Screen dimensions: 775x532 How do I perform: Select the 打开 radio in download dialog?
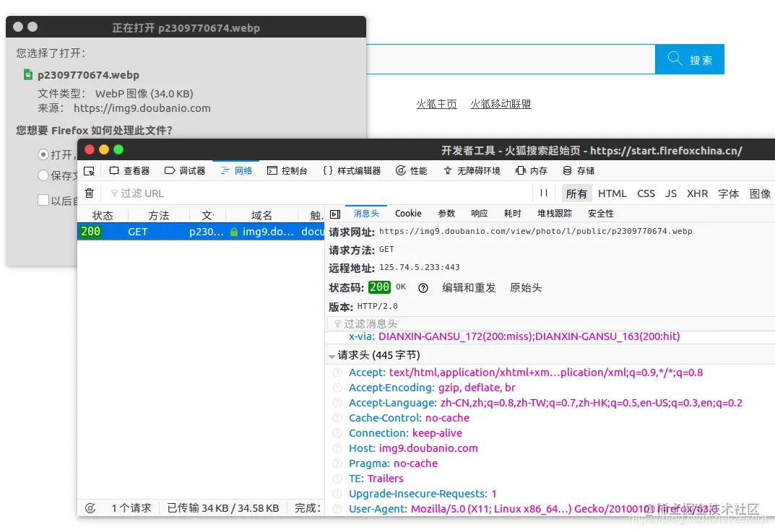pyautogui.click(x=43, y=154)
